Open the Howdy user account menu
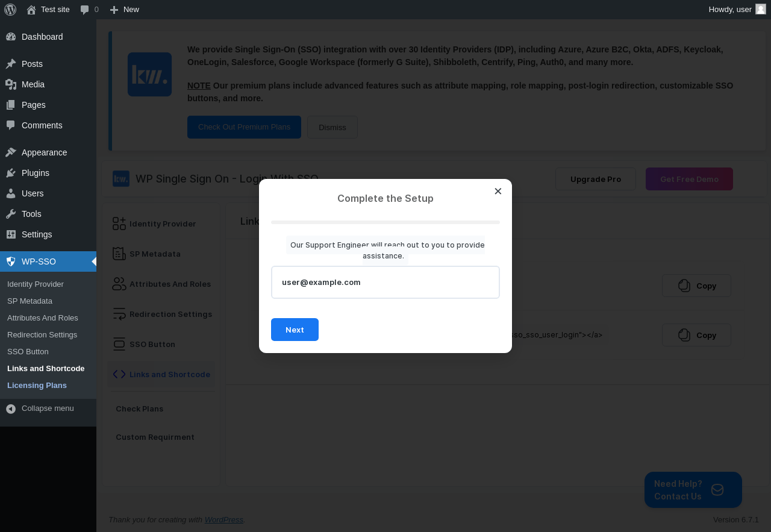 coord(737,10)
